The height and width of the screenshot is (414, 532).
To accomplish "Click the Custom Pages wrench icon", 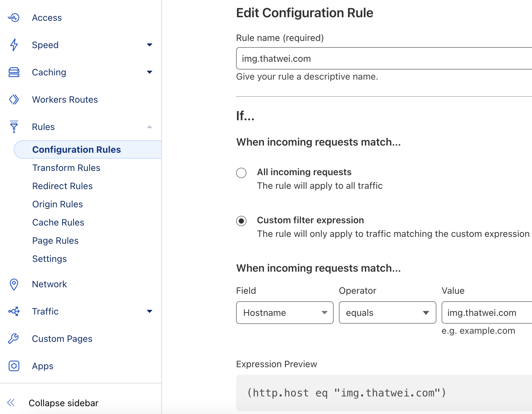I will [x=14, y=339].
